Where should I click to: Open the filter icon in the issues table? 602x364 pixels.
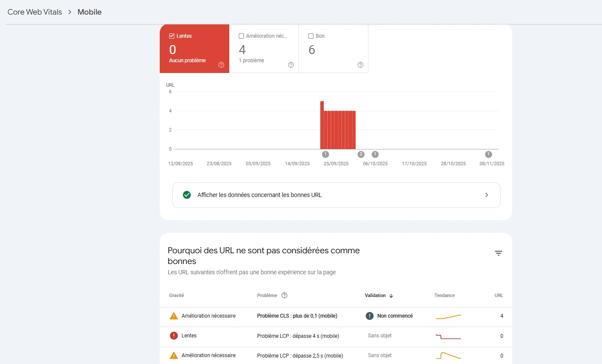tap(498, 253)
